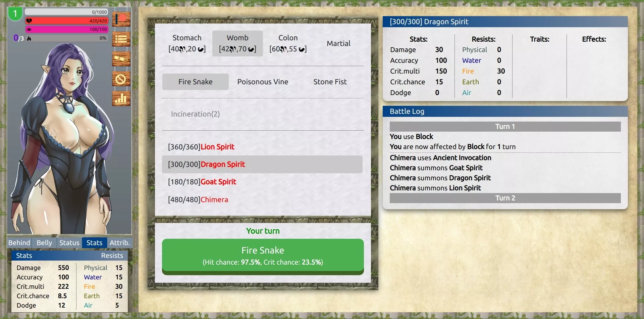Screen dimensions: 644x319
Task: Switch attack mode to Poisonous Vine
Action: click(x=263, y=82)
